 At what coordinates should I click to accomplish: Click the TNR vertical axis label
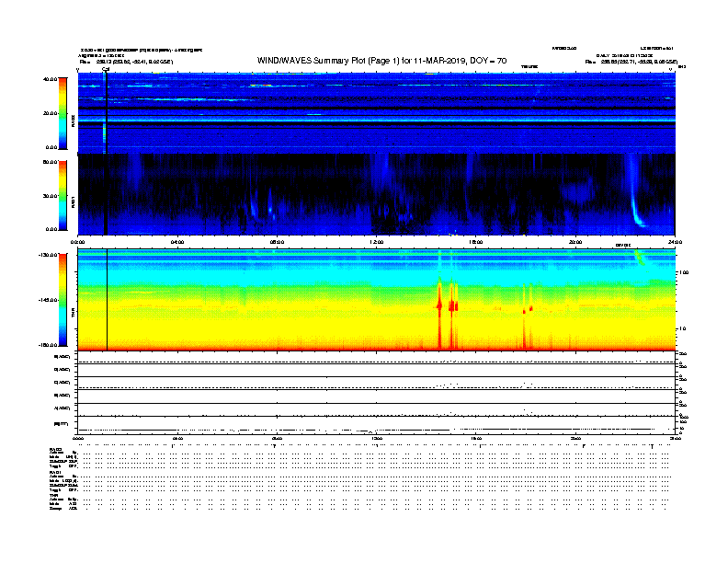(73, 315)
